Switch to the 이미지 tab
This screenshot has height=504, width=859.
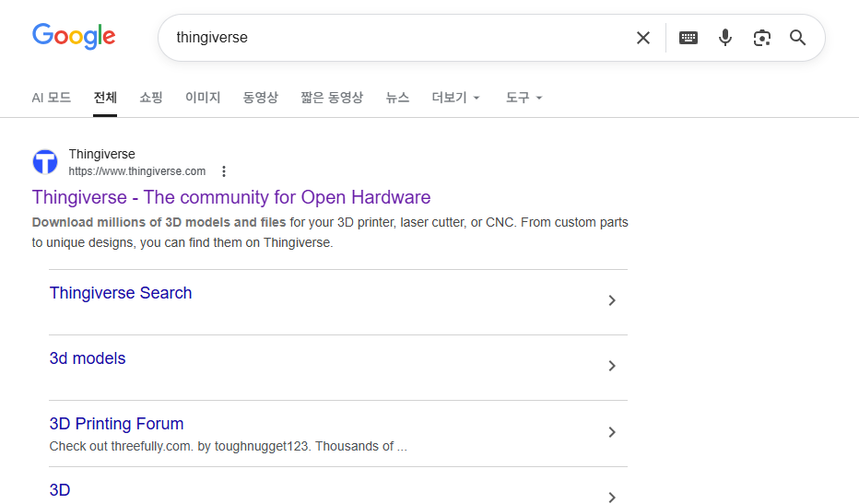(x=203, y=98)
